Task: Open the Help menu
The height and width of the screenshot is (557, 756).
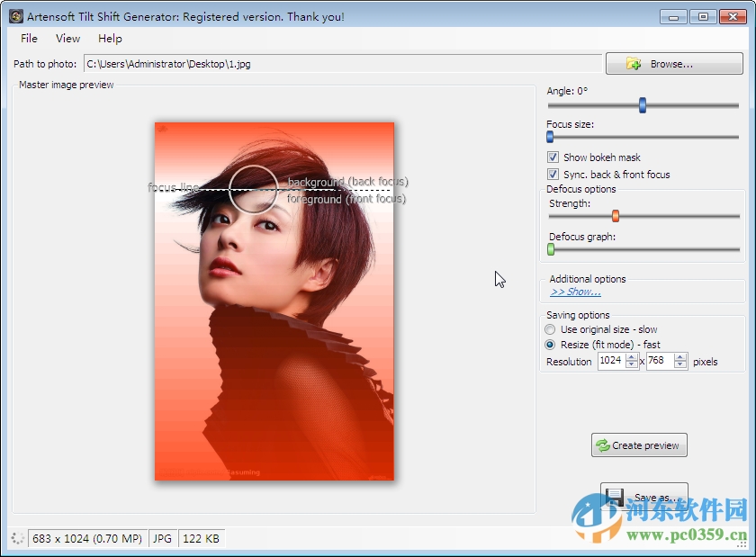Action: click(x=109, y=39)
